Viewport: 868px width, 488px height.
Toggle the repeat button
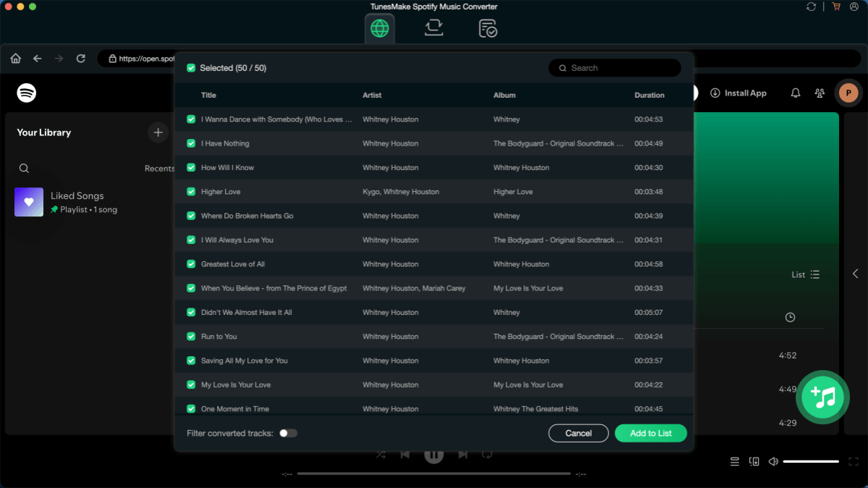pyautogui.click(x=487, y=455)
